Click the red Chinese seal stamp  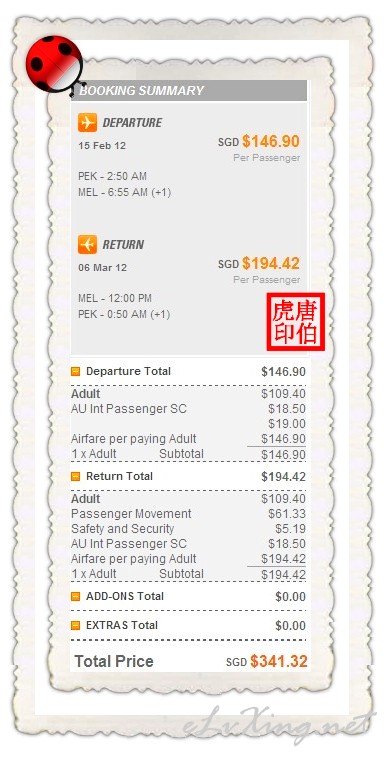point(296,321)
